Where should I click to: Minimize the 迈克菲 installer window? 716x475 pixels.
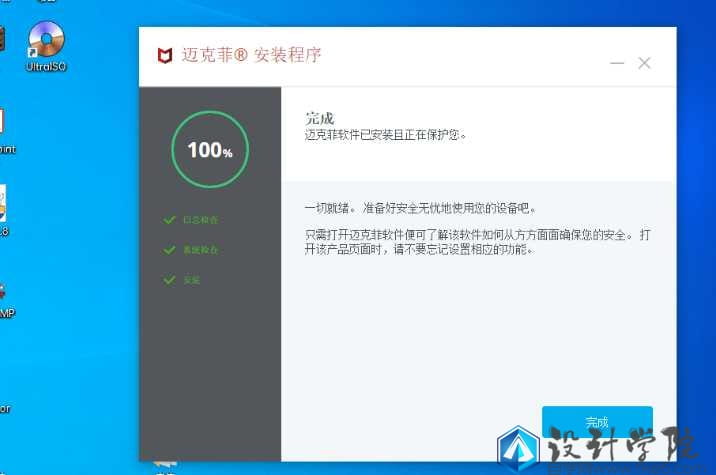click(x=617, y=63)
